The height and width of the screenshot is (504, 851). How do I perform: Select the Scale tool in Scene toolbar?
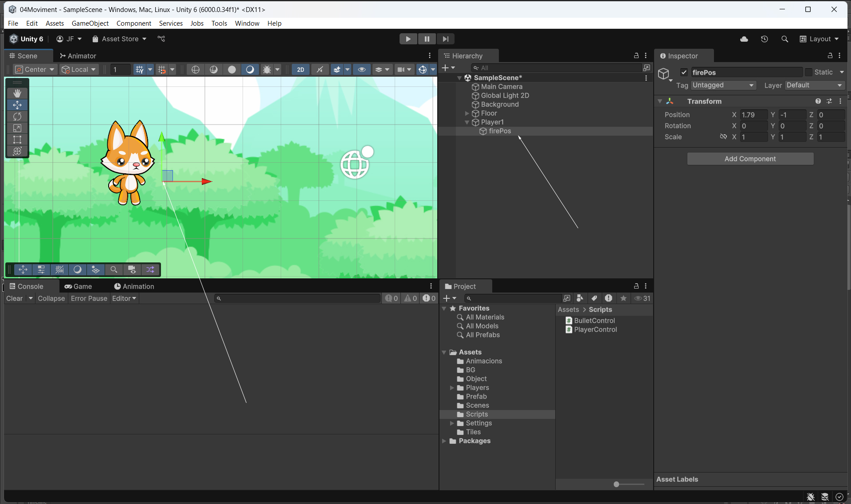click(17, 128)
